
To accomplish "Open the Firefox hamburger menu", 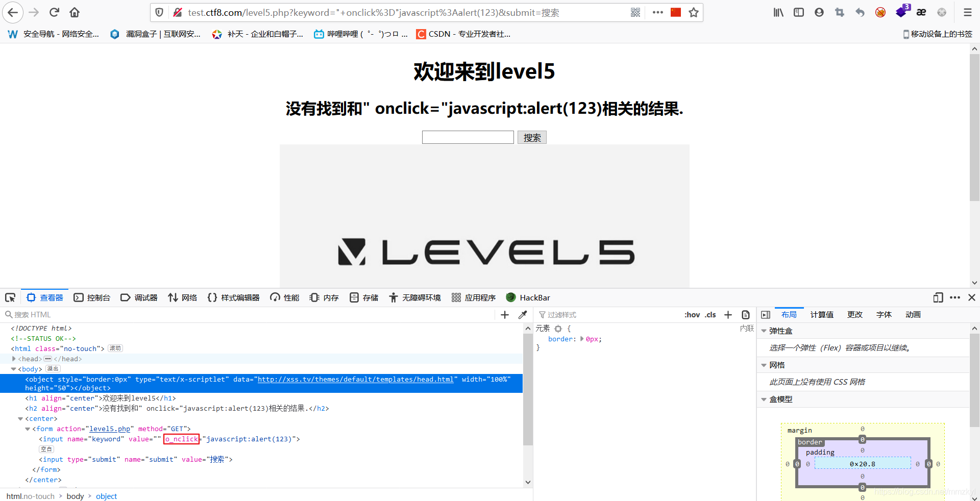I will [967, 12].
